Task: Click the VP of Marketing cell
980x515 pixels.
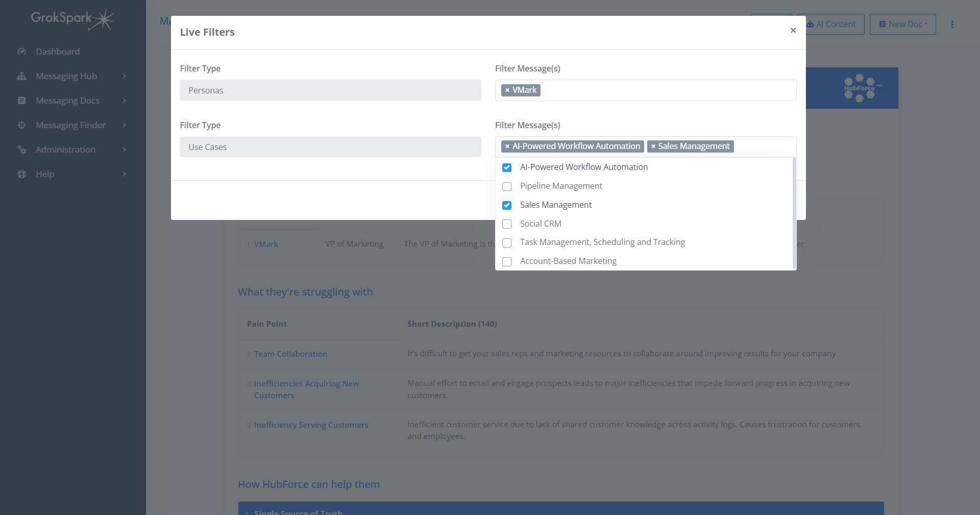Action: (x=354, y=244)
